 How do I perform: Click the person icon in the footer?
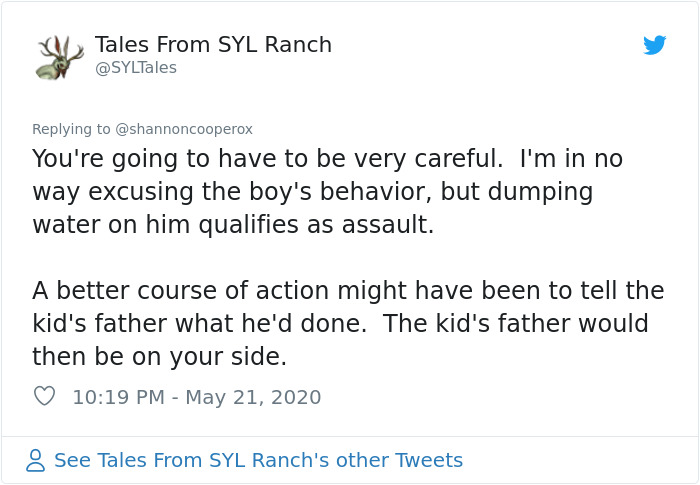36,460
